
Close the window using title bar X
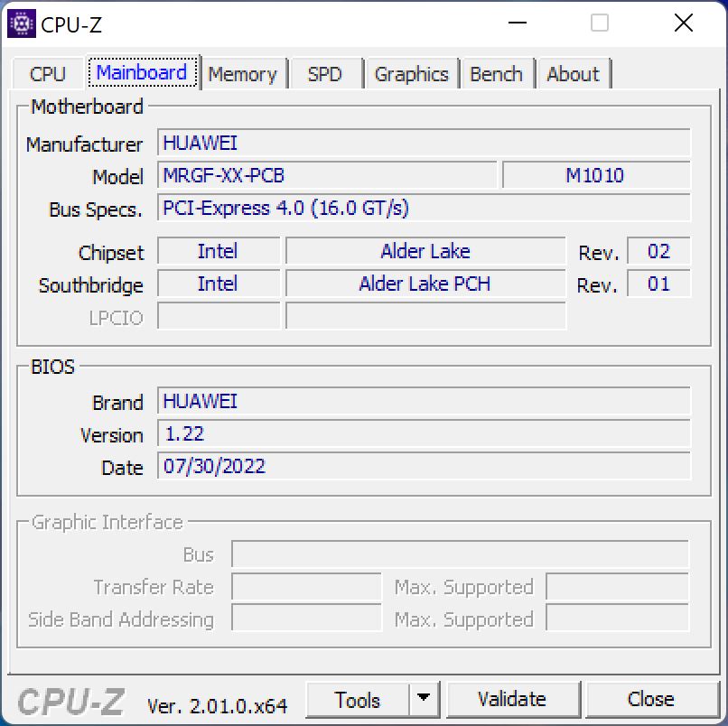point(683,24)
